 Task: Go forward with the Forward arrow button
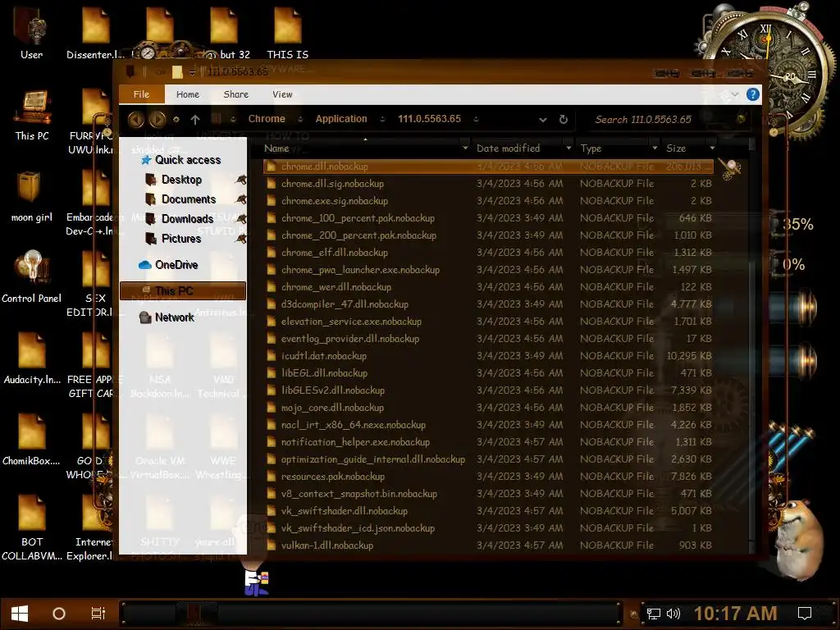tap(157, 119)
